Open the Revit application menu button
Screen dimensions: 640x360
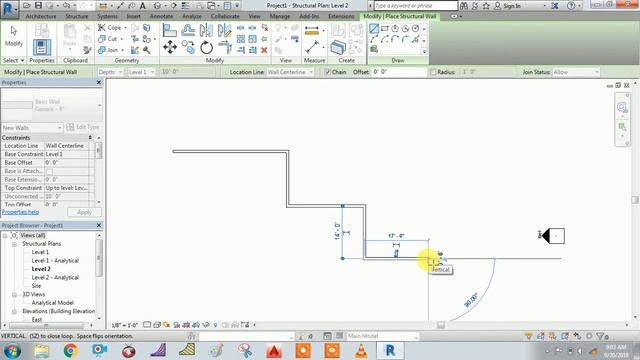pos(9,9)
